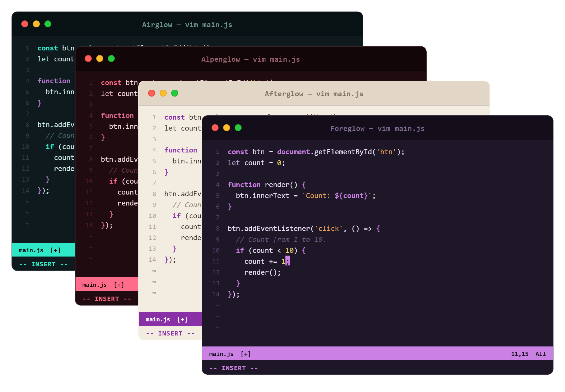Click the purple block cursor on Foreglow line 11
The height and width of the screenshot is (392, 565).
coord(288,261)
